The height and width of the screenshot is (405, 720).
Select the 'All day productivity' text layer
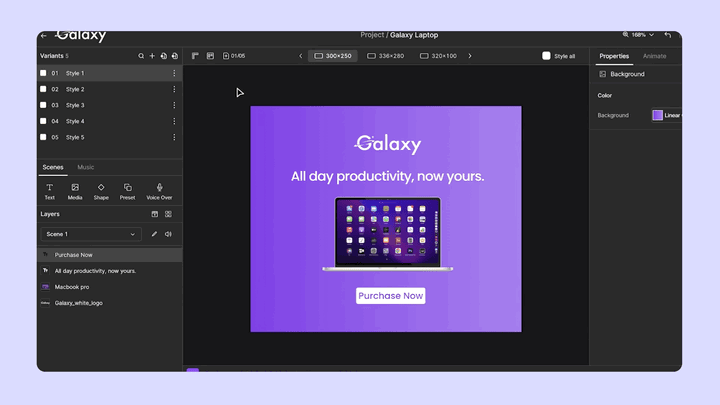pyautogui.click(x=110, y=271)
